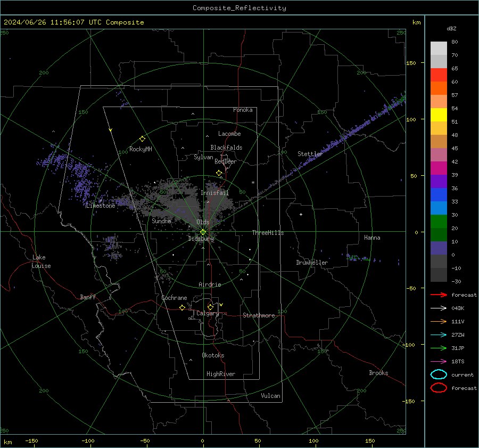Click the Lacombe label
479x448 pixels.
(229, 134)
